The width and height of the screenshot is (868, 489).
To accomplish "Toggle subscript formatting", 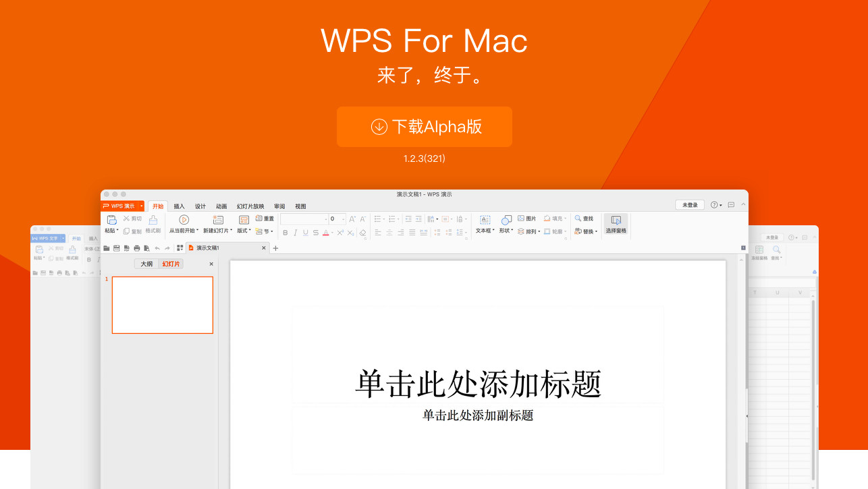I will [350, 233].
